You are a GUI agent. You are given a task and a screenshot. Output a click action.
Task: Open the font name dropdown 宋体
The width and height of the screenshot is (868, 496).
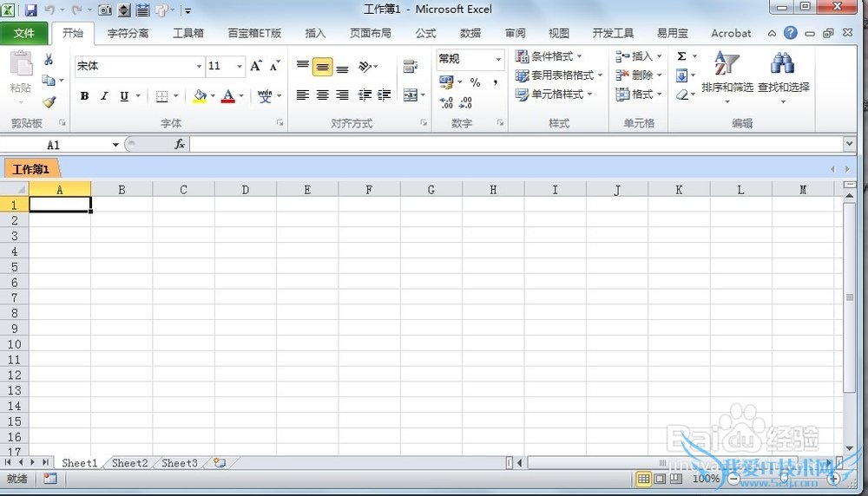point(199,67)
